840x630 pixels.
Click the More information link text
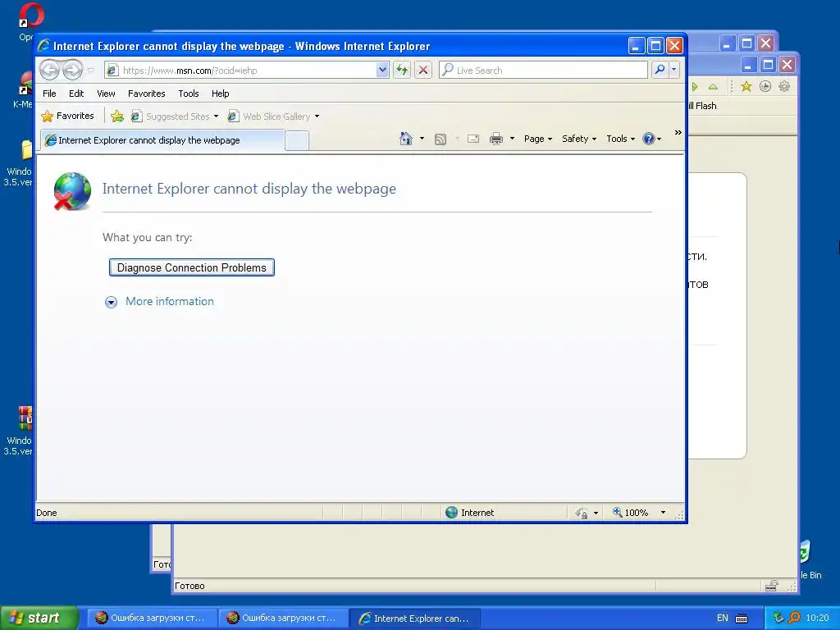tap(170, 301)
